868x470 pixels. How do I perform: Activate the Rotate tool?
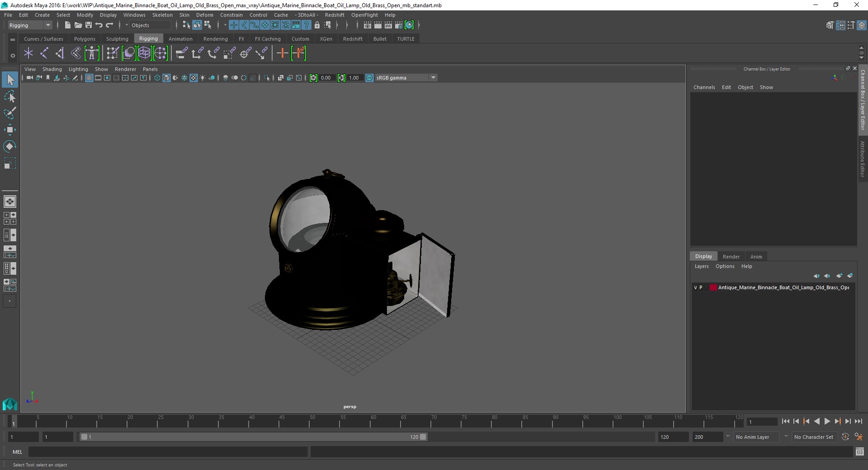[x=9, y=146]
